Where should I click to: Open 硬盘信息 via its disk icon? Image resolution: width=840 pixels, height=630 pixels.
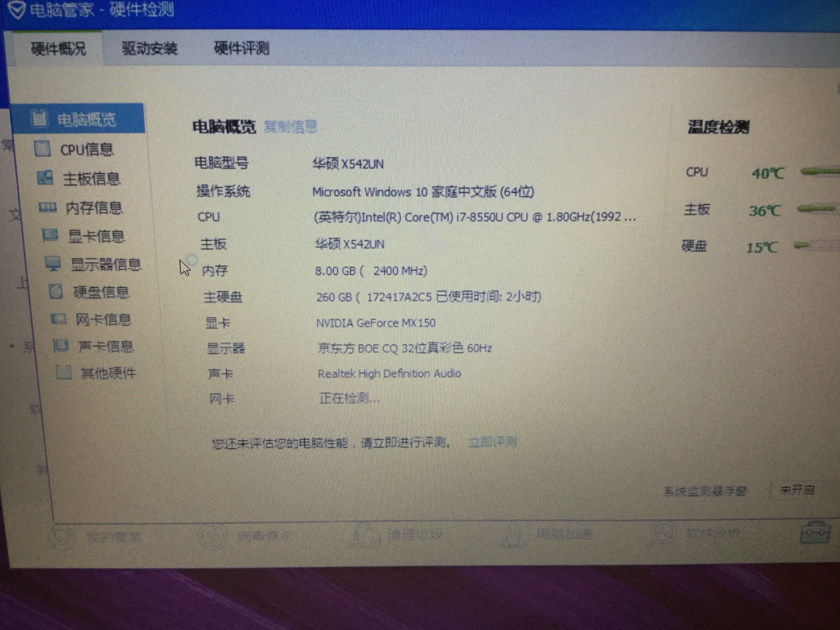[x=56, y=292]
